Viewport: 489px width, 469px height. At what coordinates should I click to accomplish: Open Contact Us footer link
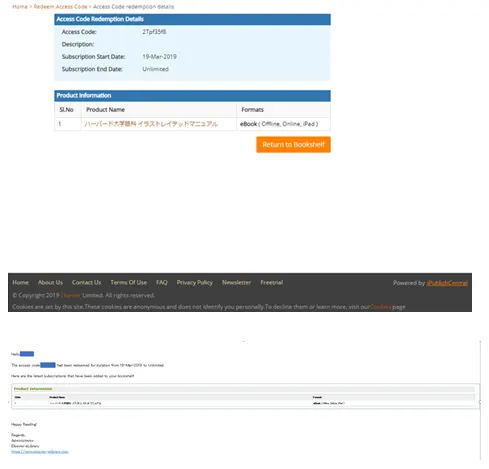click(86, 282)
